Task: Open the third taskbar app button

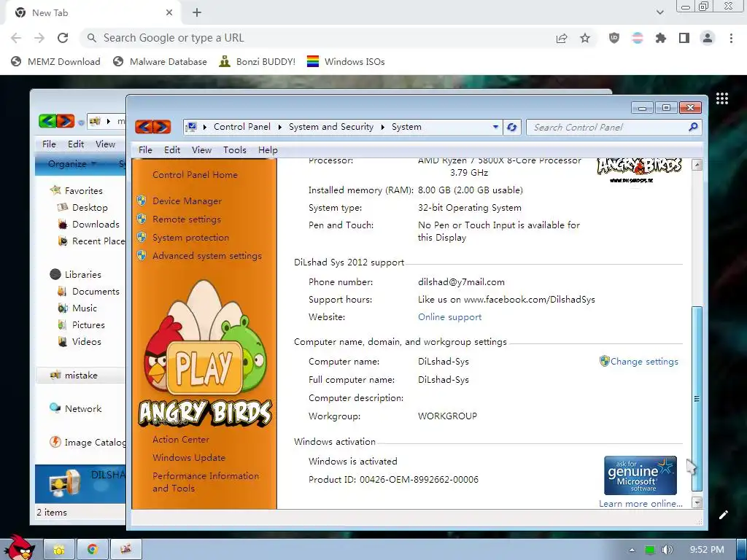Action: pyautogui.click(x=125, y=550)
